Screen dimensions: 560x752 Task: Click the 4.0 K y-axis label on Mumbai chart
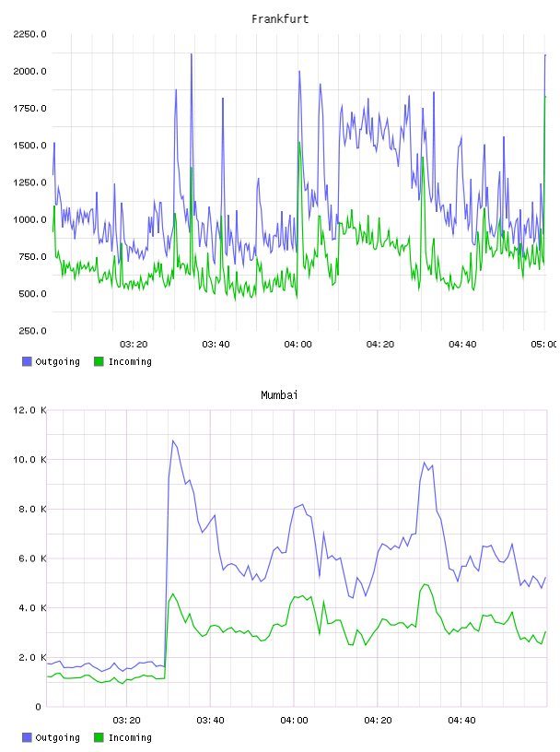(x=32, y=608)
